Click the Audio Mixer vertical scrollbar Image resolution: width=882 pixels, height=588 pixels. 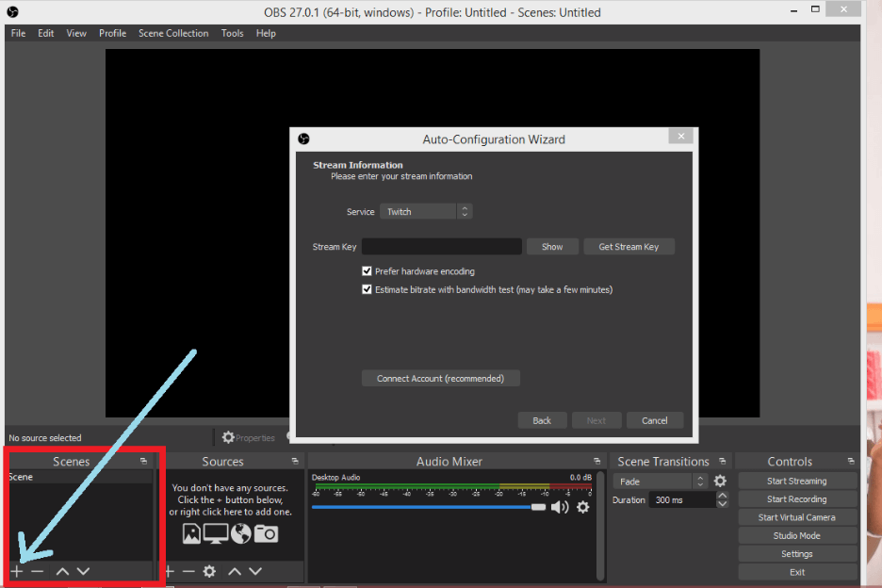[x=600, y=526]
